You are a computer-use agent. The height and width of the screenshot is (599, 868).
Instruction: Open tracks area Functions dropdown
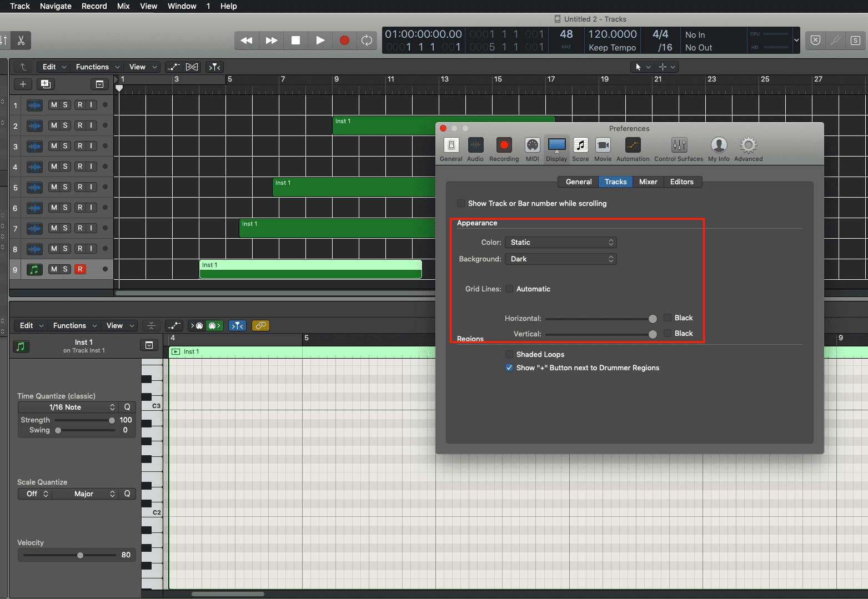click(x=97, y=67)
